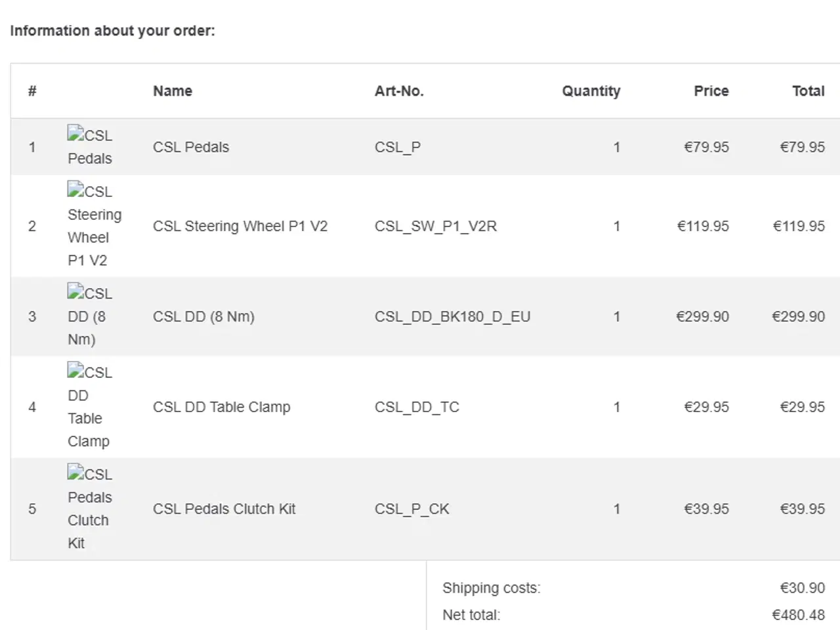Click the CSL Pedals Clutch Kit image icon
Image resolution: width=840 pixels, height=630 pixels.
click(x=89, y=509)
